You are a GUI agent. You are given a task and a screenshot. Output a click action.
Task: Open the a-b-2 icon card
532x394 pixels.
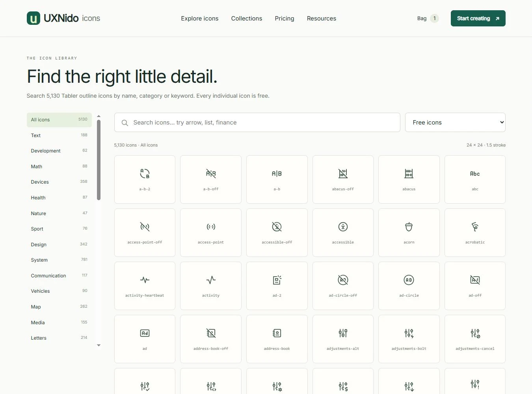(145, 179)
